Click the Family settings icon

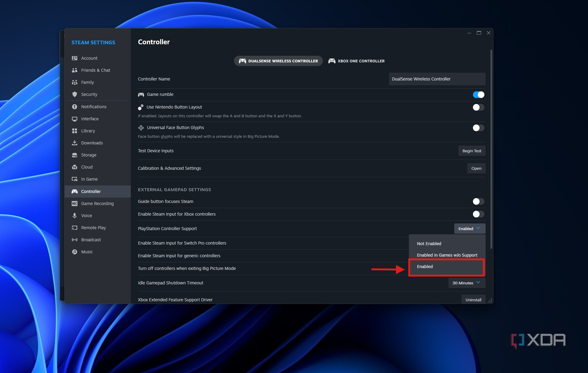pos(75,82)
